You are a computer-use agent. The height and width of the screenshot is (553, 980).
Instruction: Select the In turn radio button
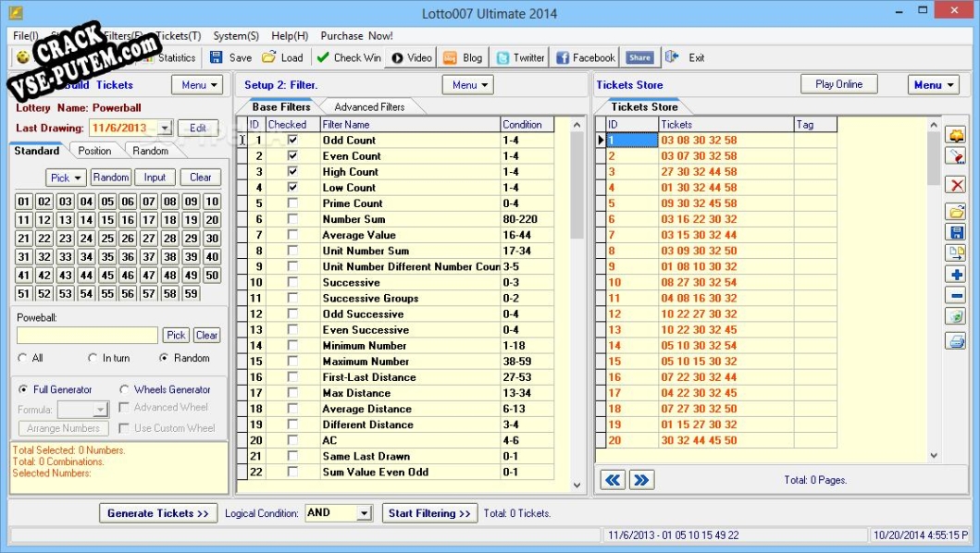pos(93,358)
